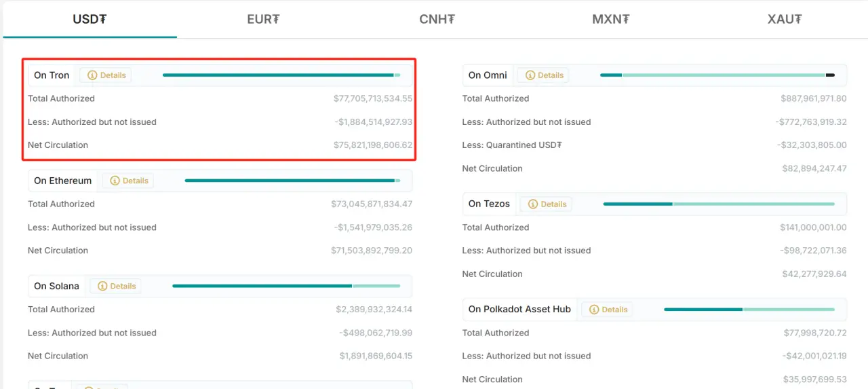Switch to the CNH₮ tab

pos(437,19)
